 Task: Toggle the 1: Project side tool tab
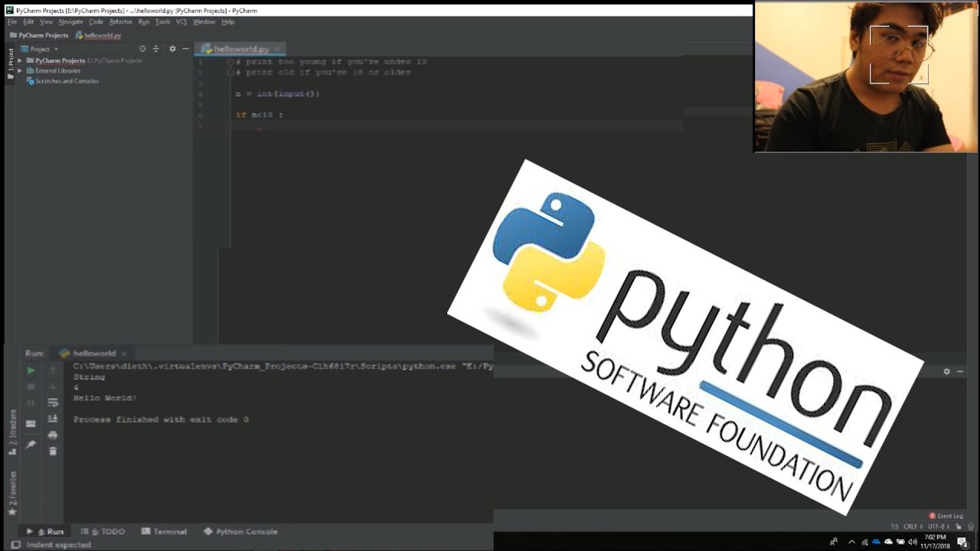[x=11, y=64]
